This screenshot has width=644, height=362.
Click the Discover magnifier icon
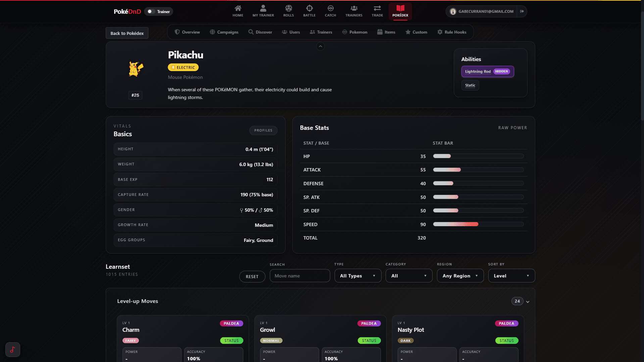[x=251, y=32]
